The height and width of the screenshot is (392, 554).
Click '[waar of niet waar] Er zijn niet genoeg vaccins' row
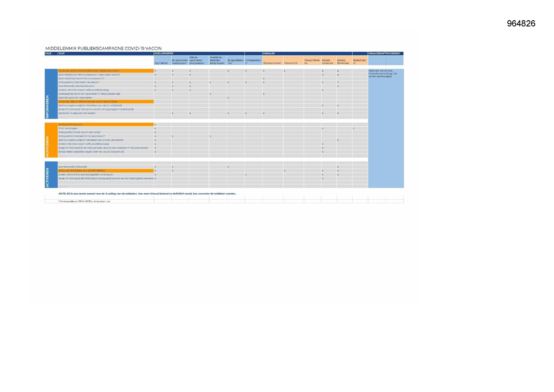point(106,148)
